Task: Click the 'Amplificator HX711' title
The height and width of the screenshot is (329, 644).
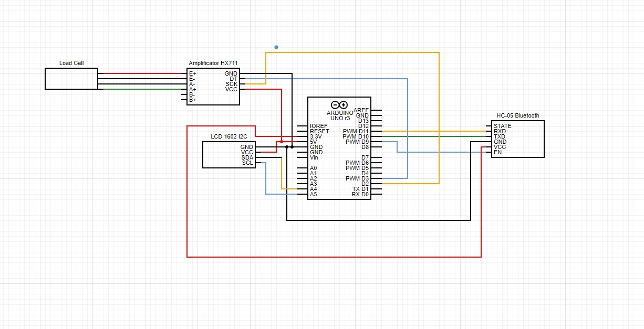Action: coord(213,63)
